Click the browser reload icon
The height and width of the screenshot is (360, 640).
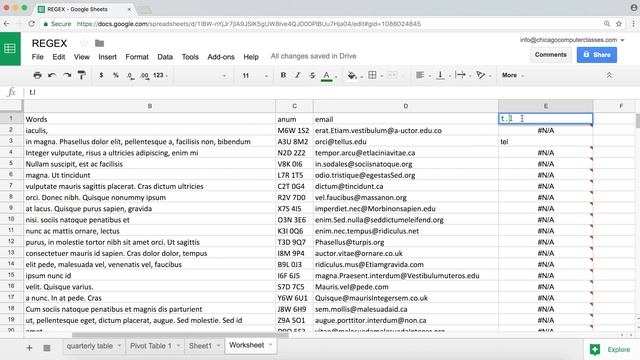pos(31,24)
